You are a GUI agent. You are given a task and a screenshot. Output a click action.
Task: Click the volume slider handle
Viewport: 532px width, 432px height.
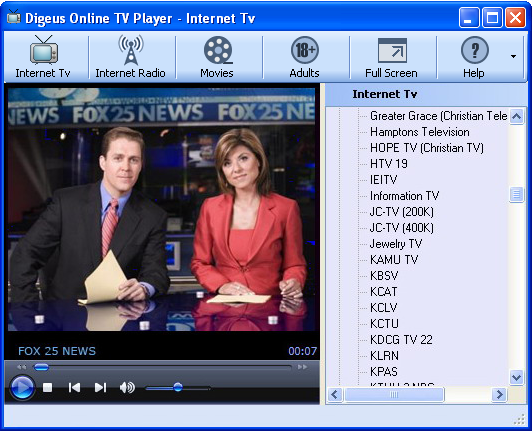[178, 387]
